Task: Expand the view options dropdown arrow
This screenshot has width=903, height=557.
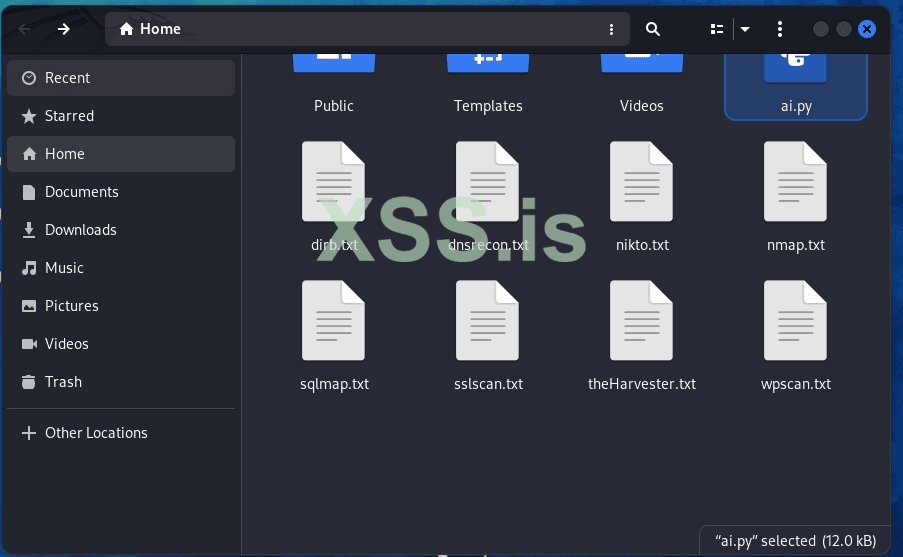Action: pos(745,29)
